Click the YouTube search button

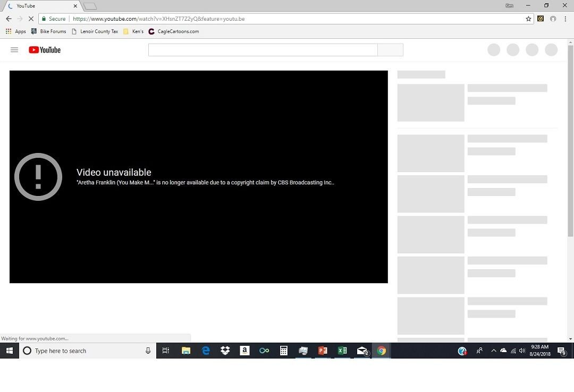[390, 50]
